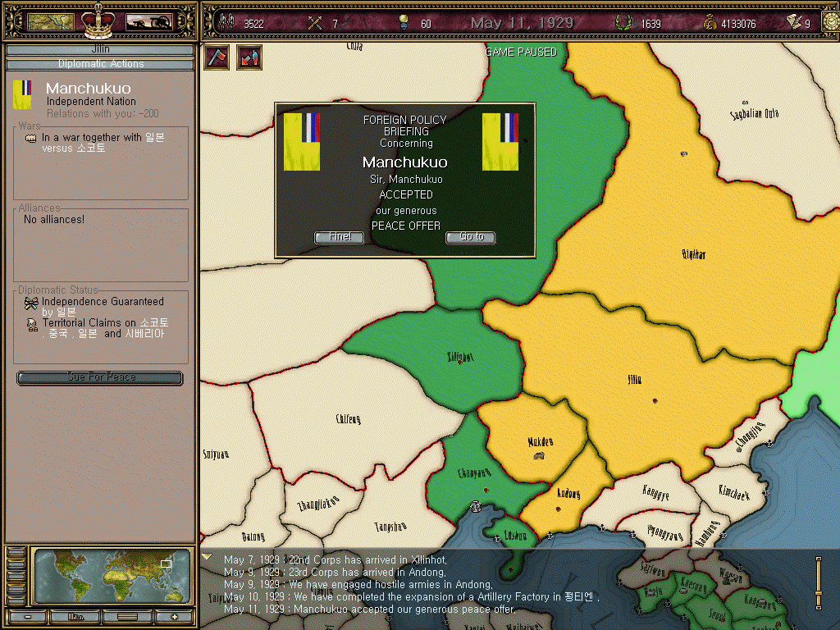Click the Manchukuo name in left panel
Screen dimensions: 840x630
pos(89,88)
